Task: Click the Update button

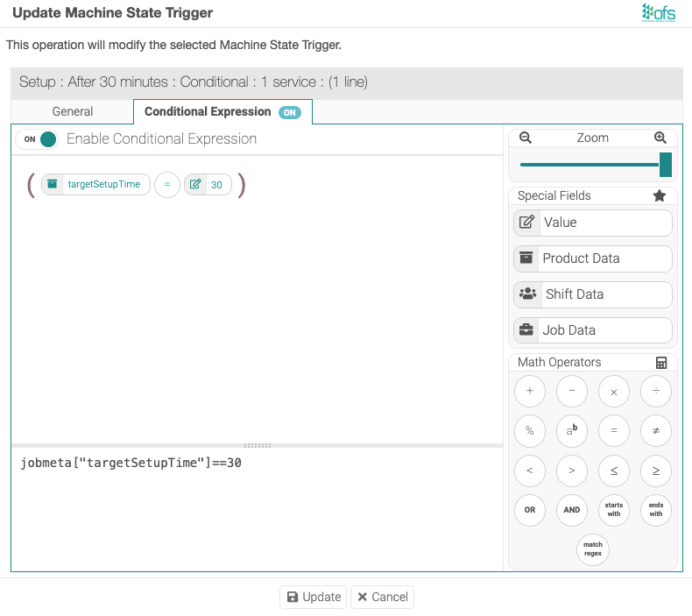Action: 314,597
